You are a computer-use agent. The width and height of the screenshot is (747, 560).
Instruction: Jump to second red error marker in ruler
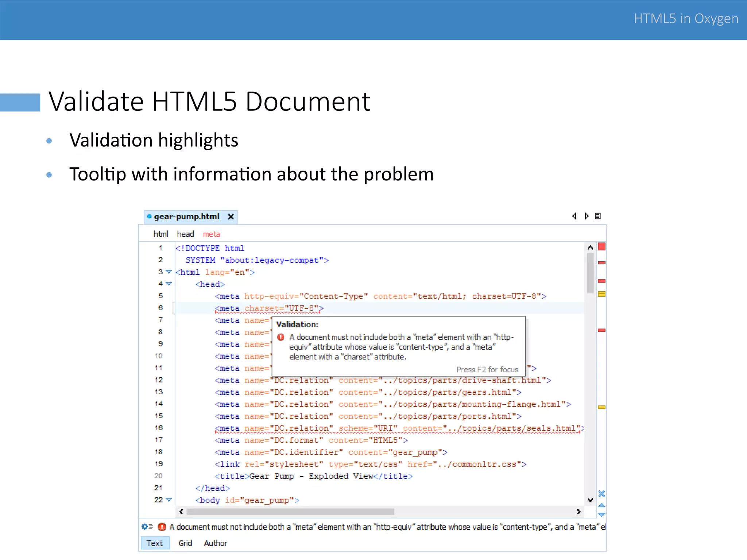coord(602,281)
